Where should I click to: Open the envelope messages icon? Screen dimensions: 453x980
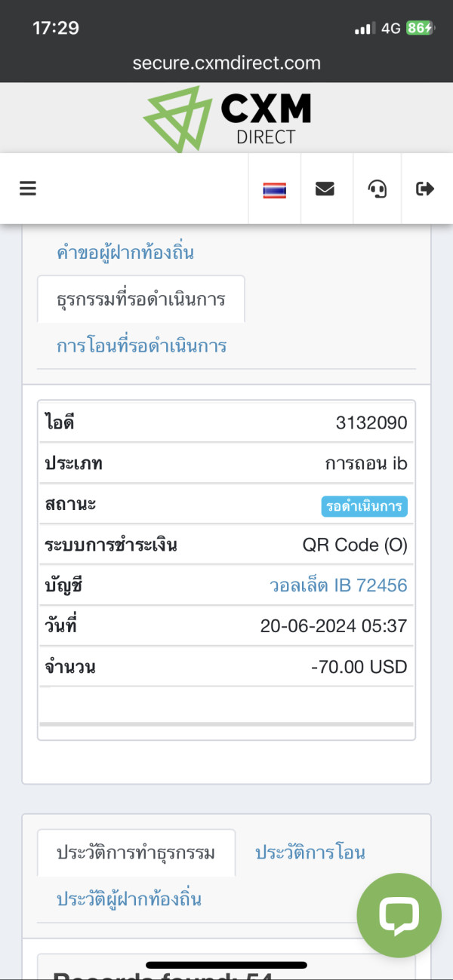(325, 189)
